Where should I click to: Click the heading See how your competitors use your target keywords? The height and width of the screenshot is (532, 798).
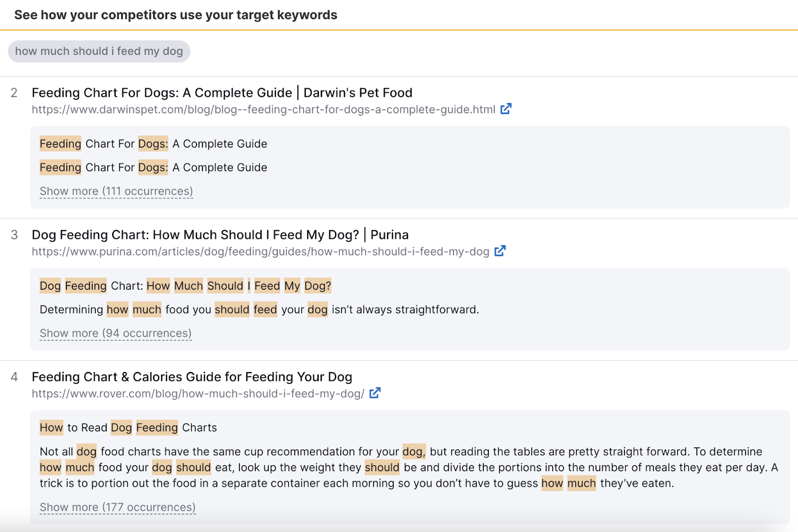pos(176,15)
